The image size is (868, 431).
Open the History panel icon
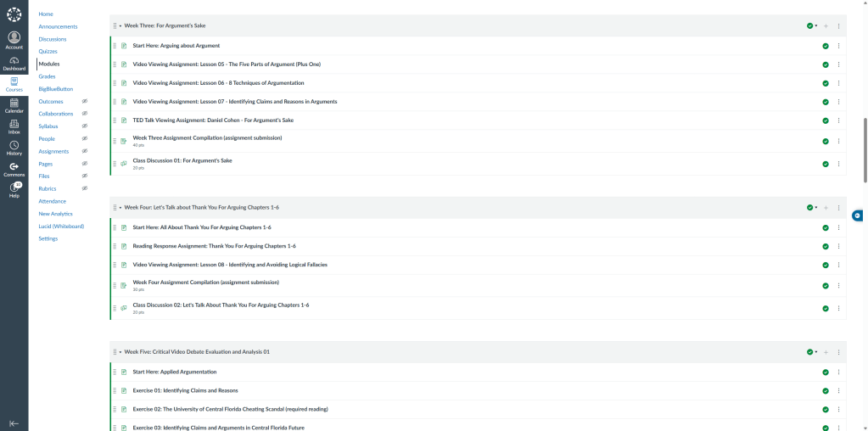tap(14, 148)
